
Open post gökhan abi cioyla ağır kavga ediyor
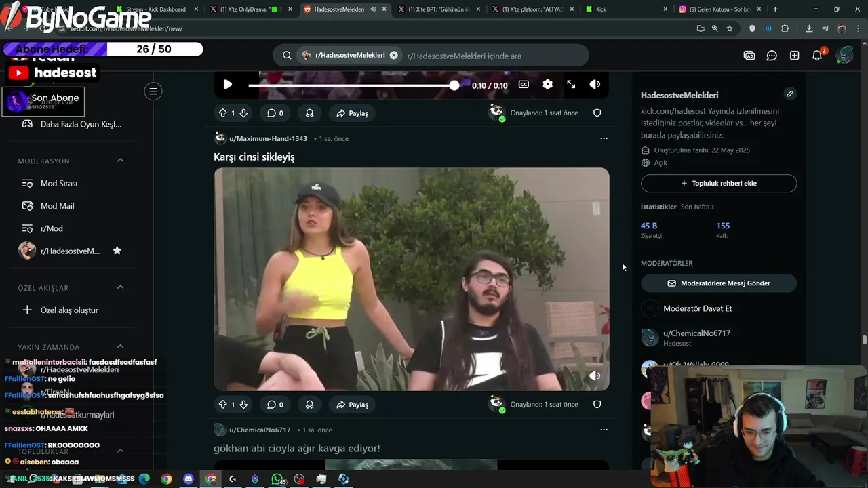pyautogui.click(x=297, y=448)
